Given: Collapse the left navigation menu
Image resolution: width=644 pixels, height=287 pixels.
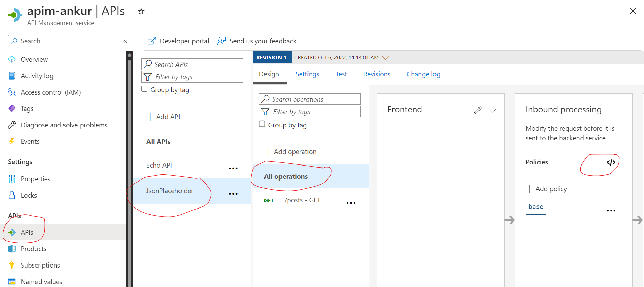Looking at the screenshot, I should (x=125, y=41).
